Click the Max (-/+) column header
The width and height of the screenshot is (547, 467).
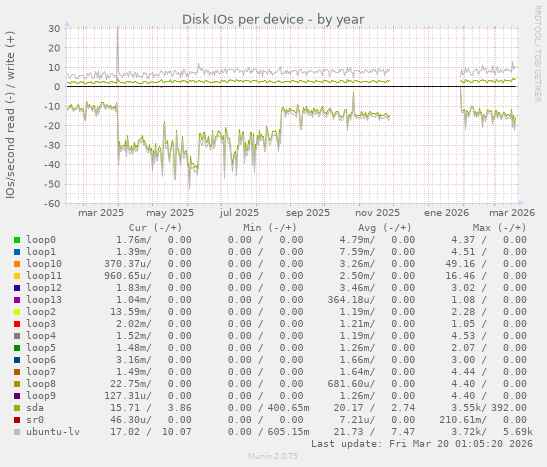click(x=499, y=228)
